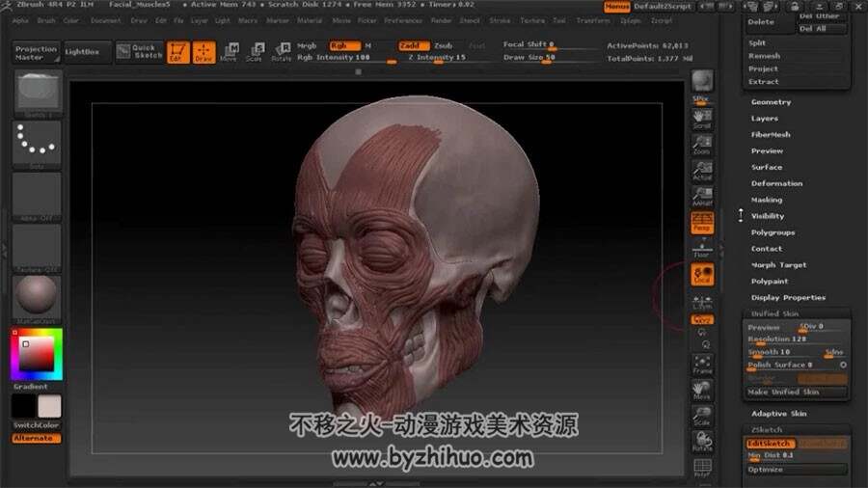868x488 pixels.
Task: Expand the Layers subpalette
Action: (764, 119)
